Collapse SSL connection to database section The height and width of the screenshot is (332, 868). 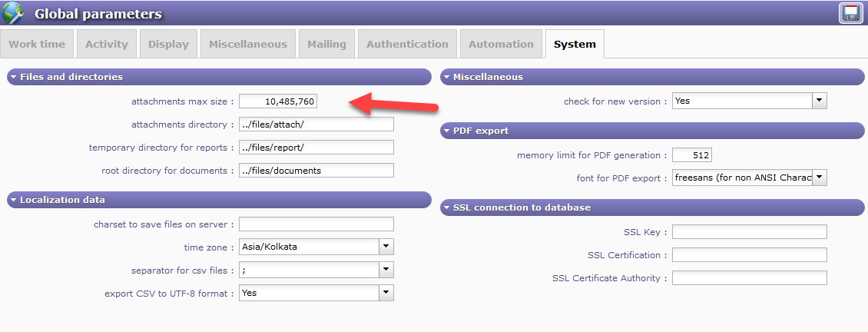pos(447,207)
